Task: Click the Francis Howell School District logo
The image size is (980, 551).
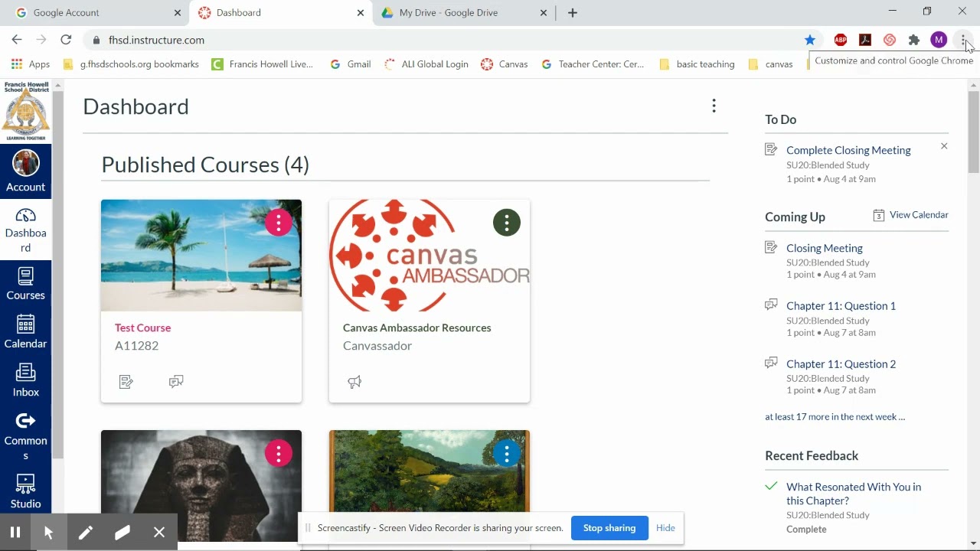Action: pyautogui.click(x=25, y=111)
